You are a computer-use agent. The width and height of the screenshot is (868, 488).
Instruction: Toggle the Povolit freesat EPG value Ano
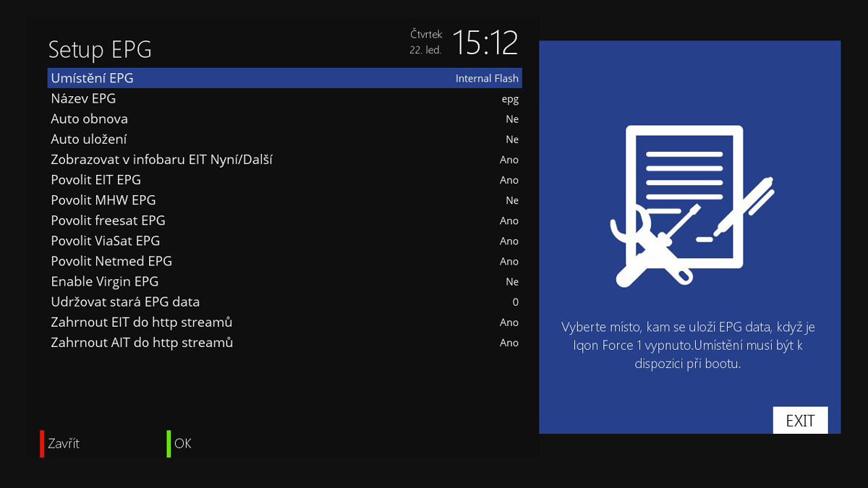coord(509,221)
